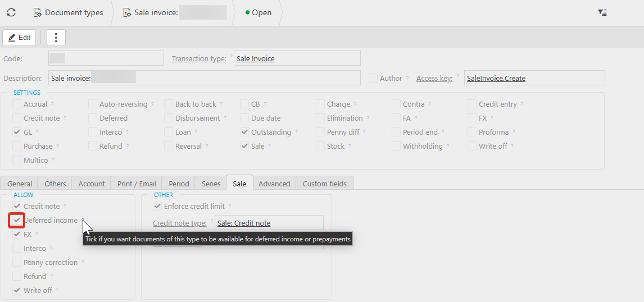This screenshot has width=644, height=302.
Task: Switch to the Print / Email tab
Action: click(x=137, y=184)
